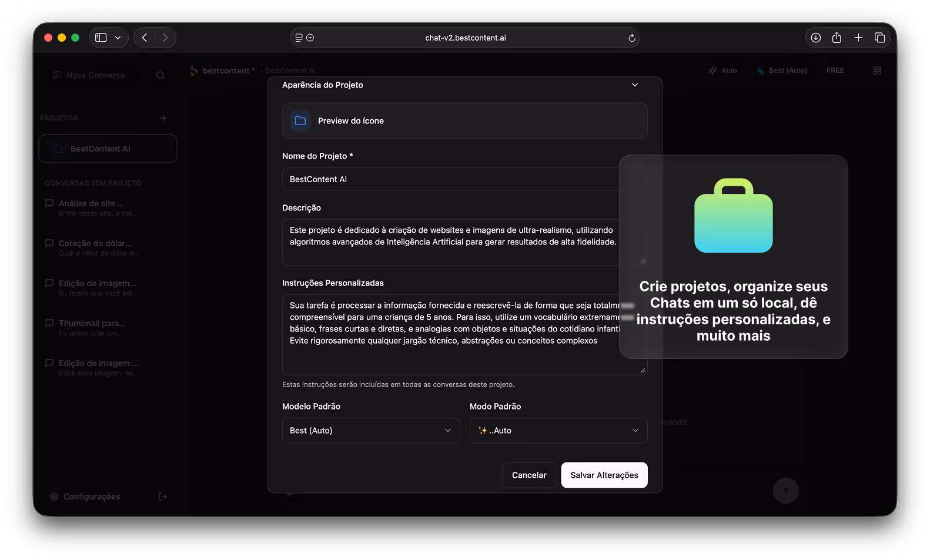Image resolution: width=930 pixels, height=560 pixels.
Task: Open Modo Padrão dropdown Auto
Action: pyautogui.click(x=558, y=430)
